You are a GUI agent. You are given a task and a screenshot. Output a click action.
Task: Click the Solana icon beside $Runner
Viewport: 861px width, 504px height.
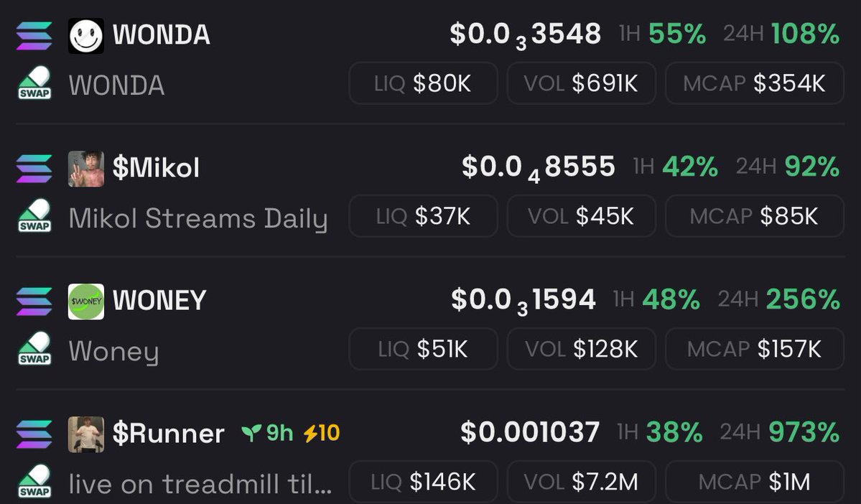(34, 434)
